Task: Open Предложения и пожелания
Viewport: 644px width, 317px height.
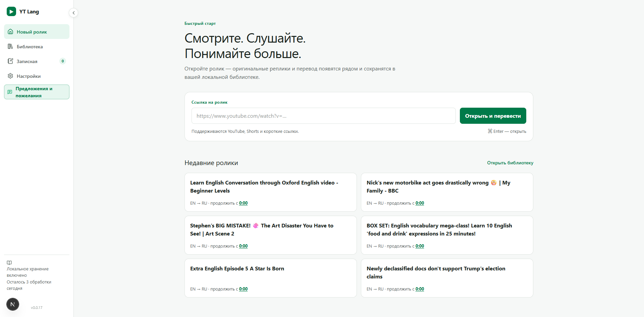Action: coord(37,92)
